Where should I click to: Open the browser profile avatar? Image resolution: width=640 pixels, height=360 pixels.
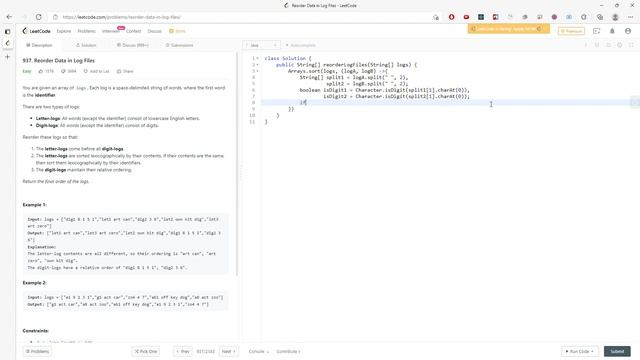pyautogui.click(x=615, y=17)
